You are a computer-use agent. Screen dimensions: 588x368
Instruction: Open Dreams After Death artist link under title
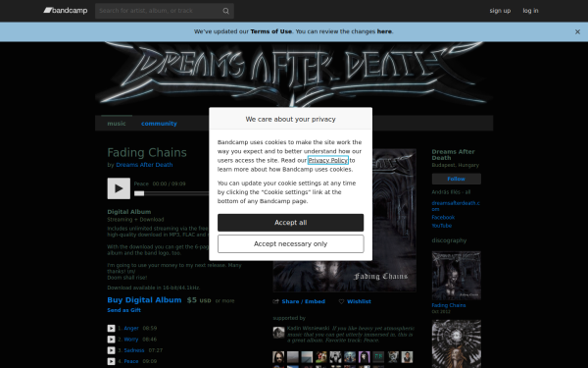144,165
